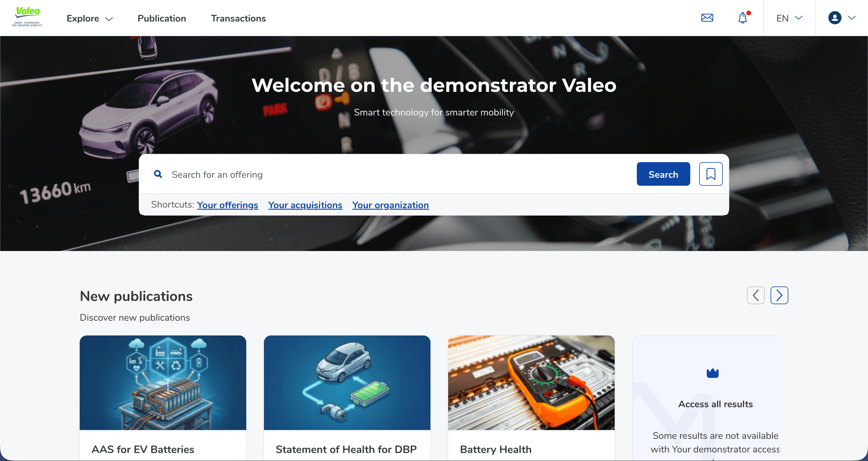Screen dimensions: 868x461
Task: Open the Transactions menu
Action: (x=238, y=19)
